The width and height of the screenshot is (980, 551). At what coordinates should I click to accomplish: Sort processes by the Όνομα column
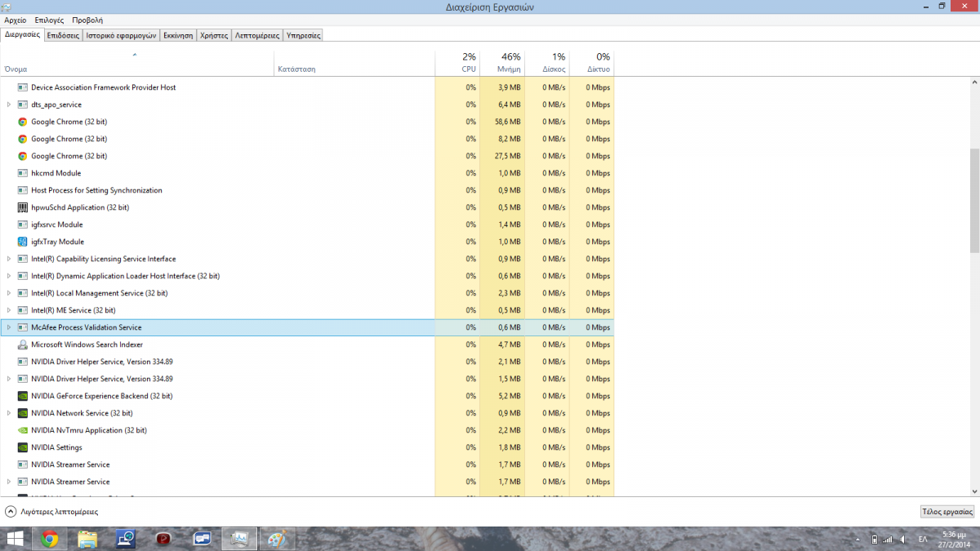137,63
